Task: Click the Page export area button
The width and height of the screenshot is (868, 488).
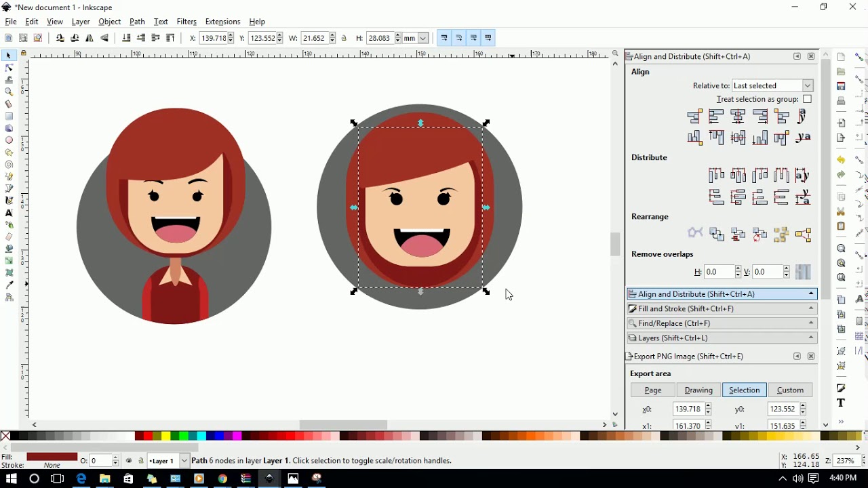Action: coord(653,390)
